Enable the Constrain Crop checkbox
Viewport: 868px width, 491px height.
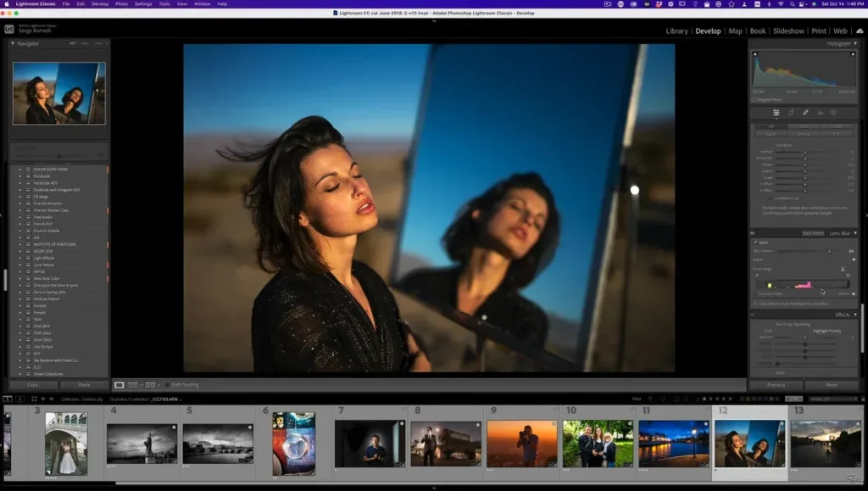[x=771, y=198]
